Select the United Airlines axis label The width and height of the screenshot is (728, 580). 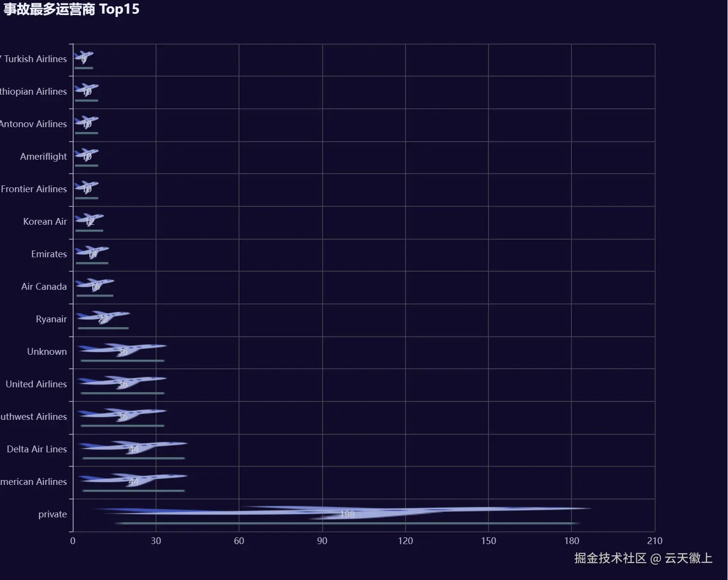coord(36,384)
